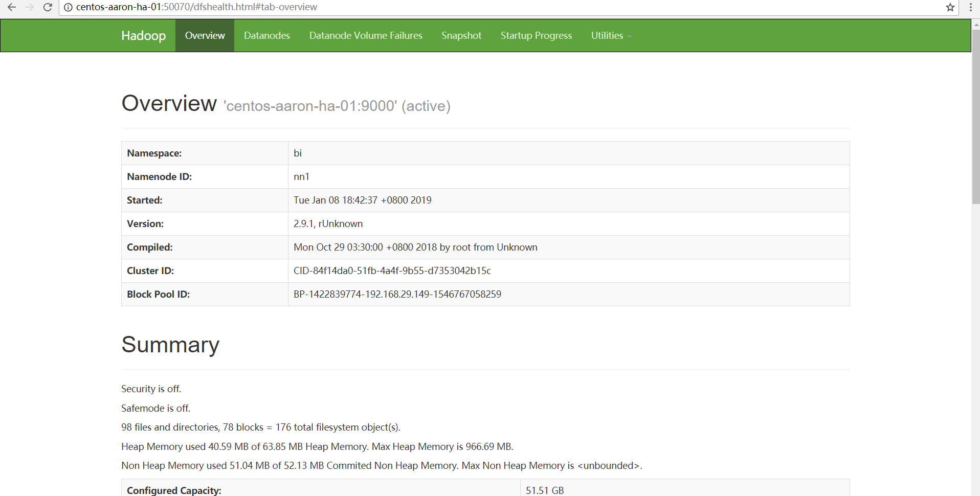Expand the Utilities dropdown menu
980x496 pixels.
(611, 35)
